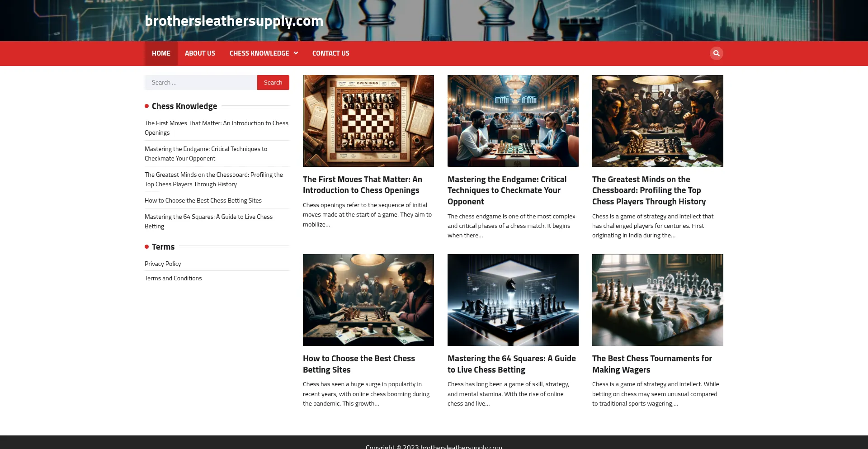Viewport: 868px width, 449px height.
Task: Click the search magnifier icon in navbar
Action: (716, 53)
